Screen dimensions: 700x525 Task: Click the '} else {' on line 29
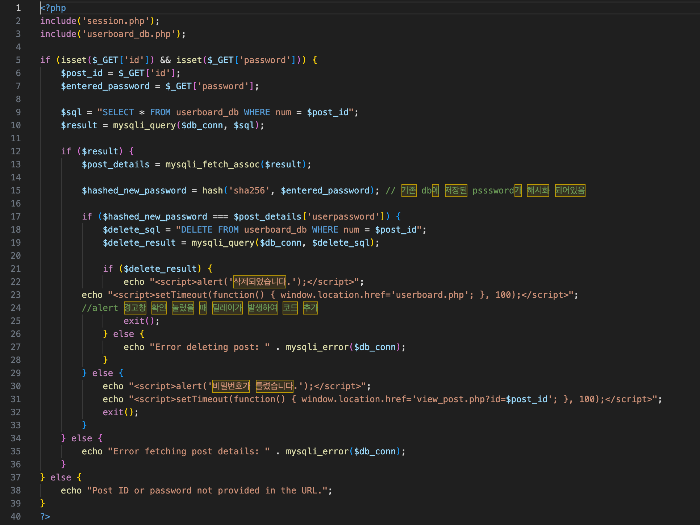pyautogui.click(x=103, y=373)
